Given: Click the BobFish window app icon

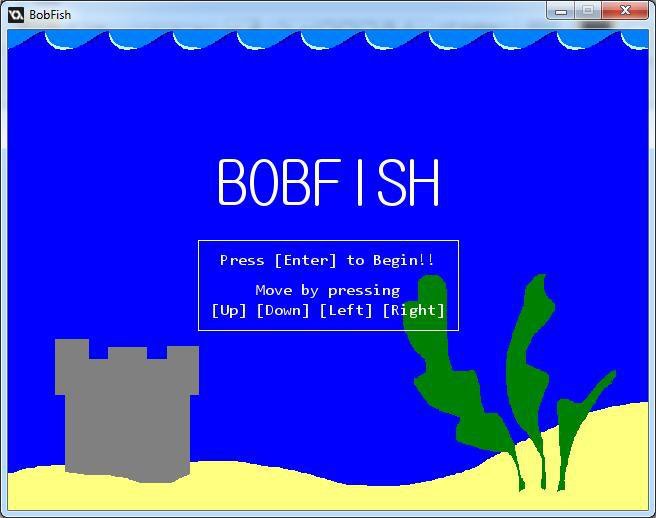Looking at the screenshot, I should coord(16,15).
